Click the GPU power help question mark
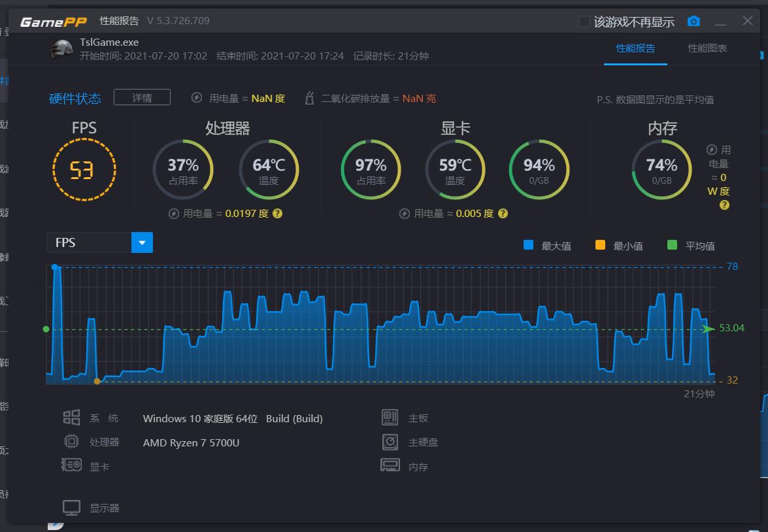This screenshot has width=768, height=532. 502,213
